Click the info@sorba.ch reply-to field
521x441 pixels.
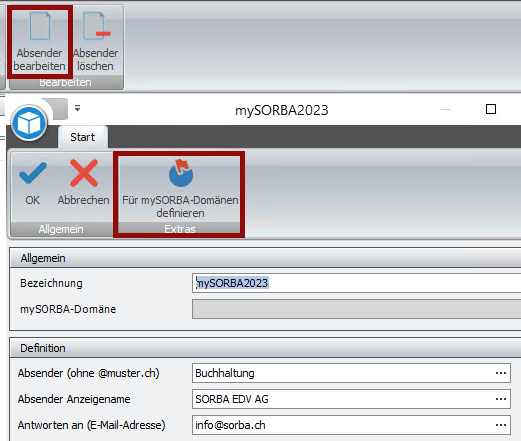click(351, 425)
